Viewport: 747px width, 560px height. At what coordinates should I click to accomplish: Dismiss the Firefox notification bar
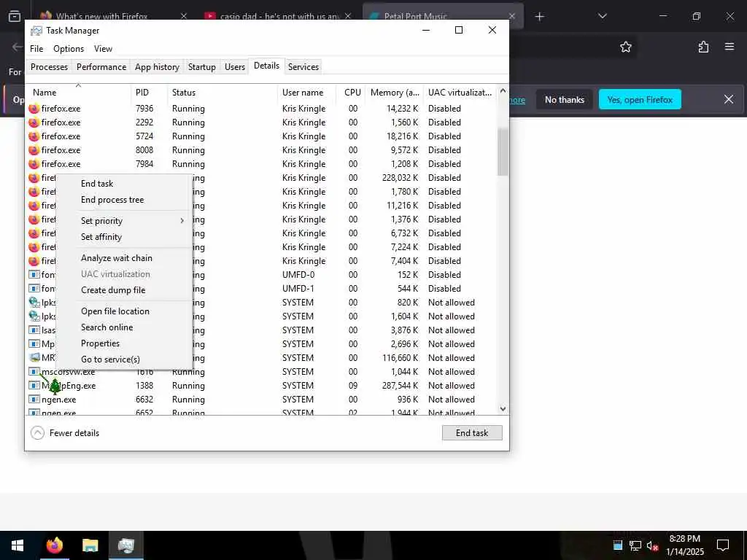pos(729,99)
